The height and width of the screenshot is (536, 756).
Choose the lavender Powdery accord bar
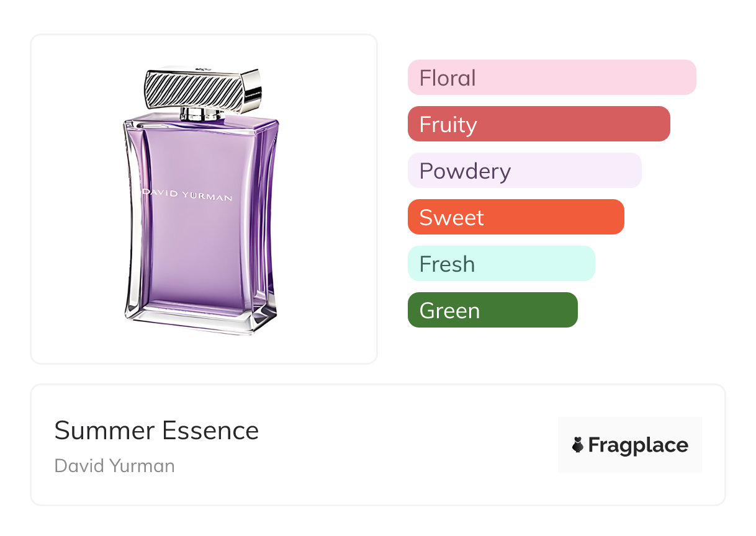point(524,171)
